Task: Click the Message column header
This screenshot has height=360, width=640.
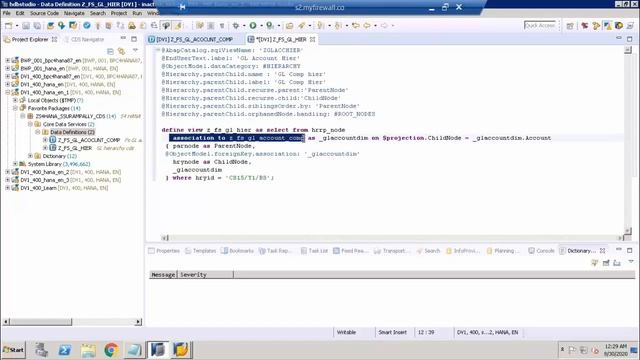Action: [x=163, y=275]
